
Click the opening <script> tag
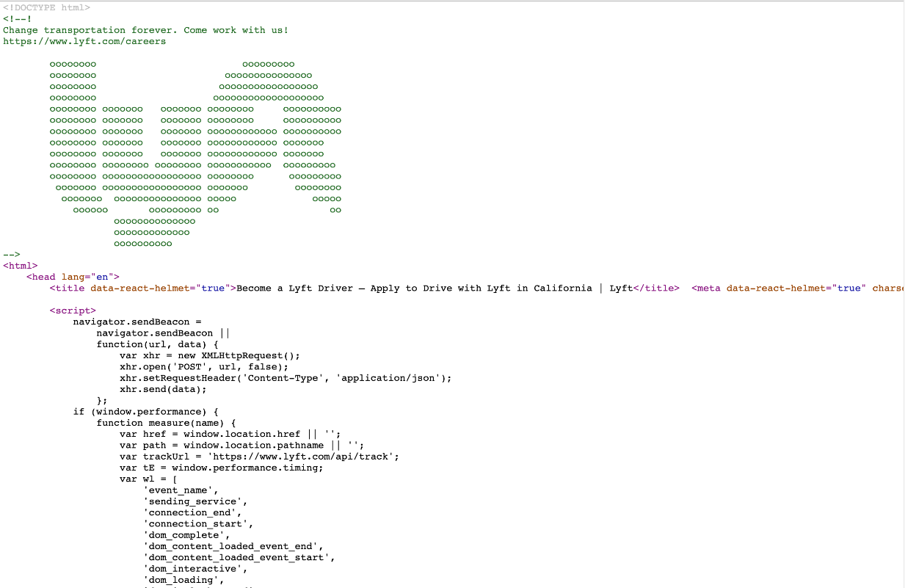(x=73, y=311)
